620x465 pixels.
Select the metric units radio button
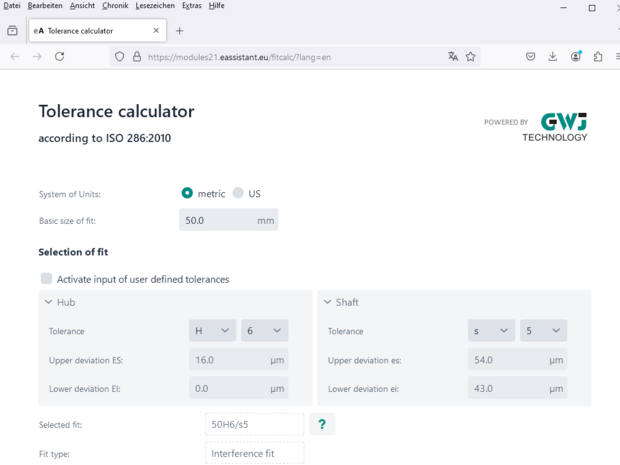click(x=187, y=193)
